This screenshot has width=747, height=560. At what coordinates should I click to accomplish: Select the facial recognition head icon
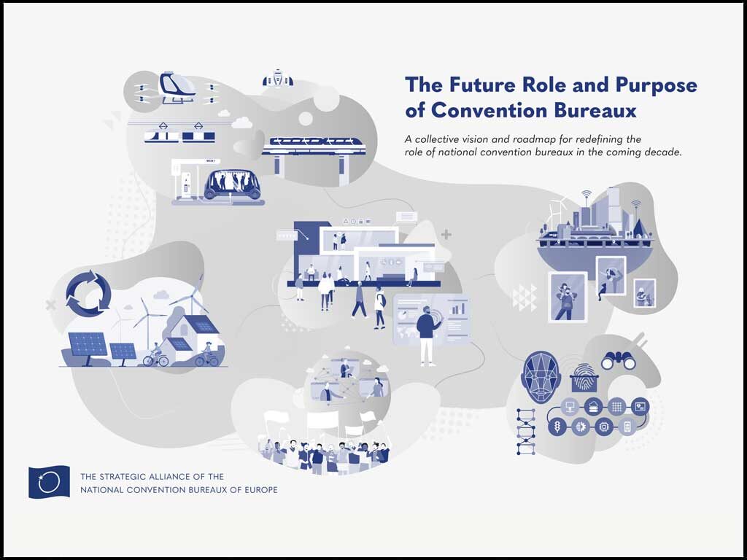point(541,376)
